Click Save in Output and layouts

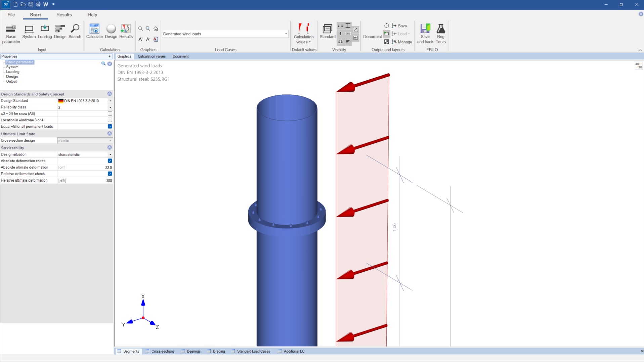click(x=399, y=26)
